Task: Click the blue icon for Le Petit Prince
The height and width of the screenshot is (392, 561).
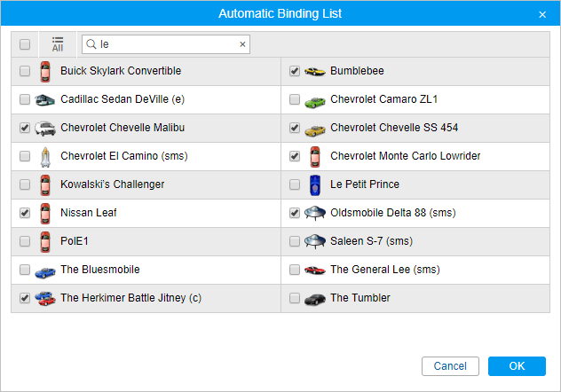Action: [x=314, y=184]
